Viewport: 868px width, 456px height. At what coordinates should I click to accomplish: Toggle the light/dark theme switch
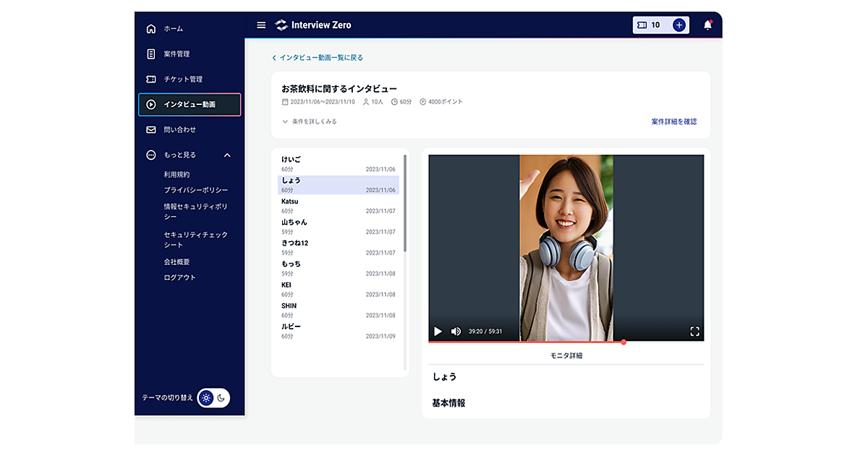[214, 397]
